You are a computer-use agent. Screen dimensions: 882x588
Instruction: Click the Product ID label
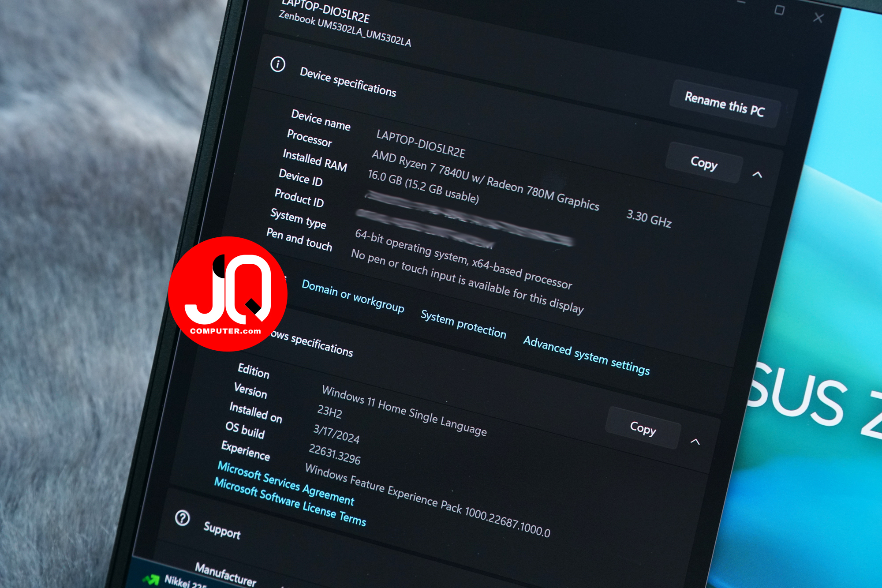299,198
